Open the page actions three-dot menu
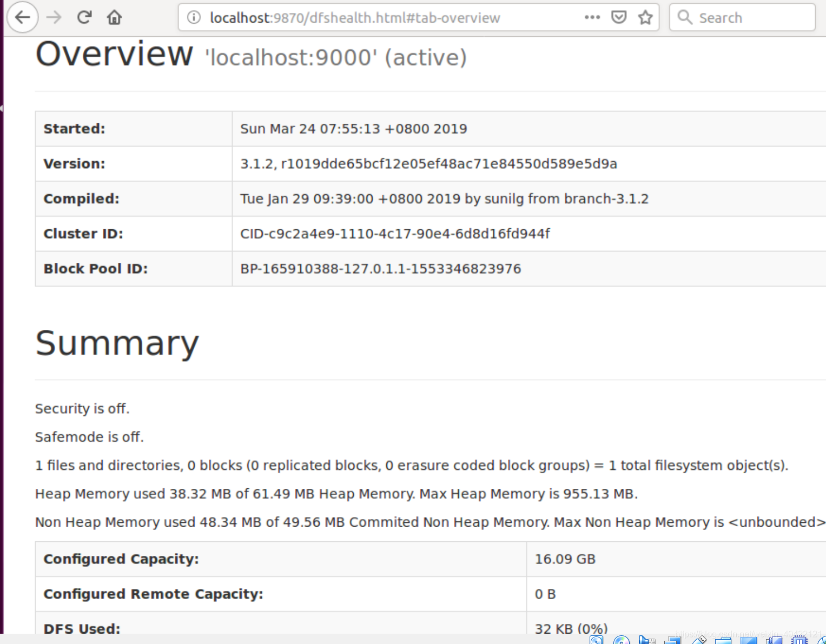This screenshot has width=826, height=644. pyautogui.click(x=592, y=17)
